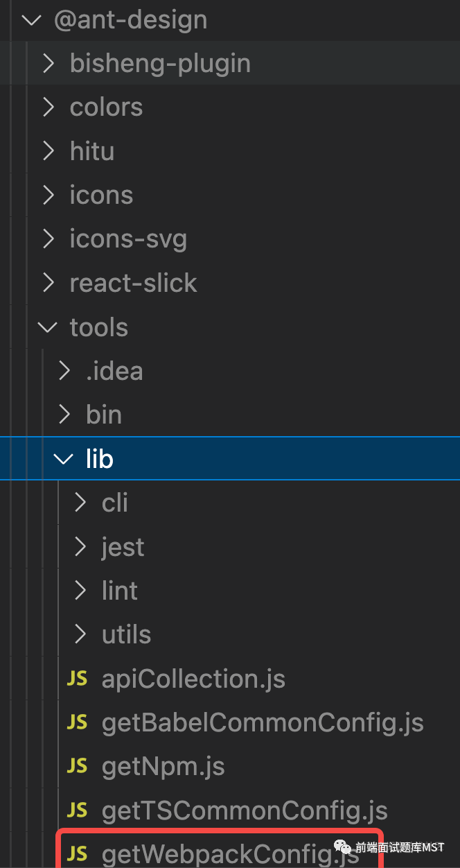
Task: Click the JS icon beside getTSCommonConfig.js
Action: 77,810
